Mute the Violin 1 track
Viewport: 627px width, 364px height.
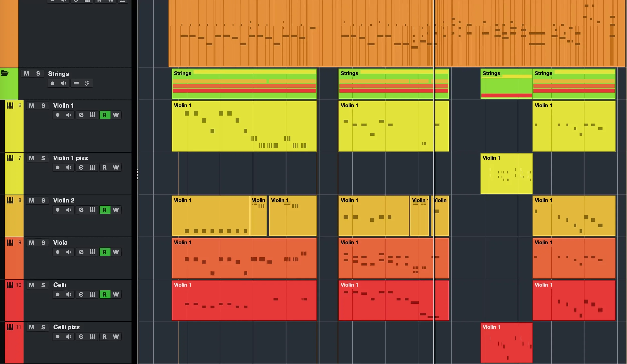click(x=31, y=106)
